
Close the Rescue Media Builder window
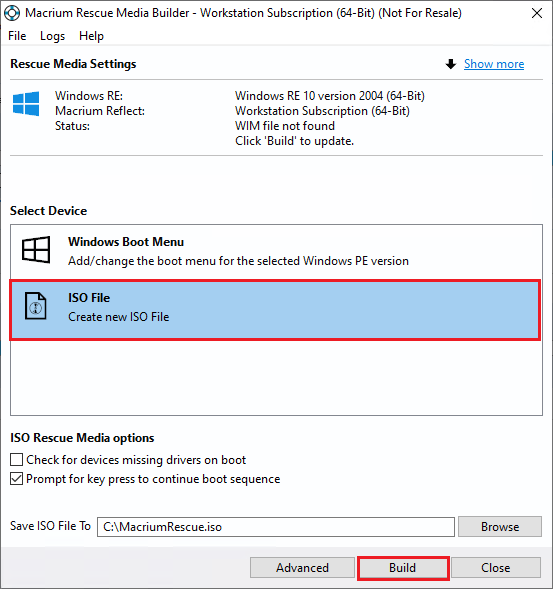537,14
